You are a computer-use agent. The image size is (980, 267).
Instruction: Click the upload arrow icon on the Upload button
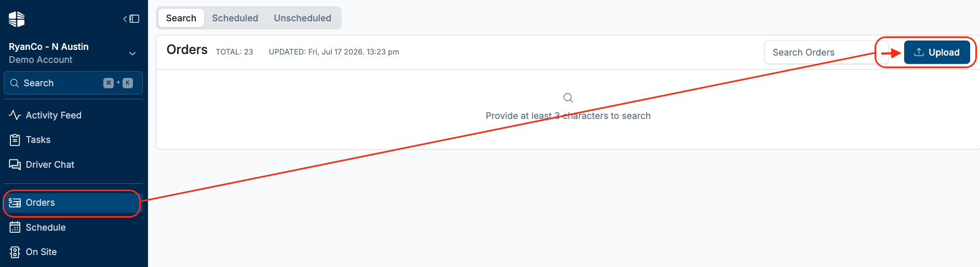click(919, 52)
